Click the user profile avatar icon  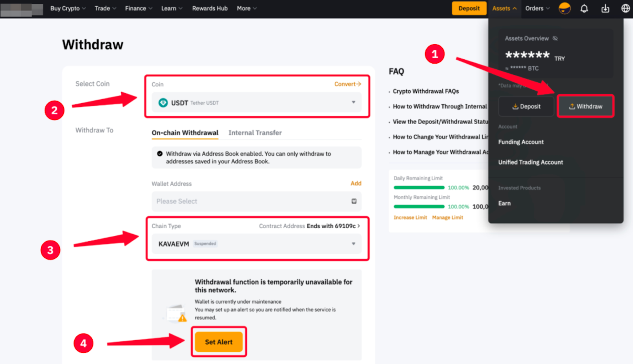[x=564, y=8]
